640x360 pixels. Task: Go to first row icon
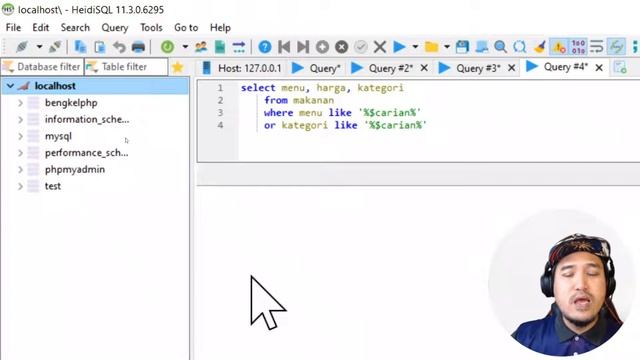(284, 47)
